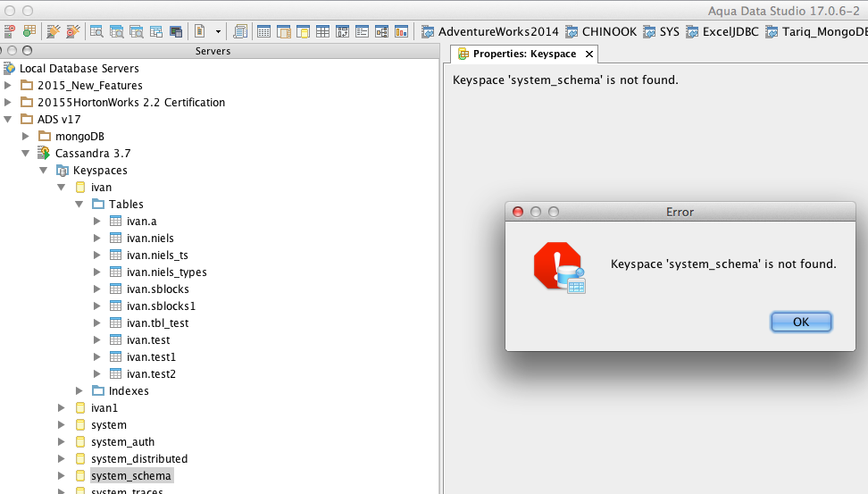The width and height of the screenshot is (868, 494).
Task: Click the ivan keyspace icon
Action: (80, 188)
